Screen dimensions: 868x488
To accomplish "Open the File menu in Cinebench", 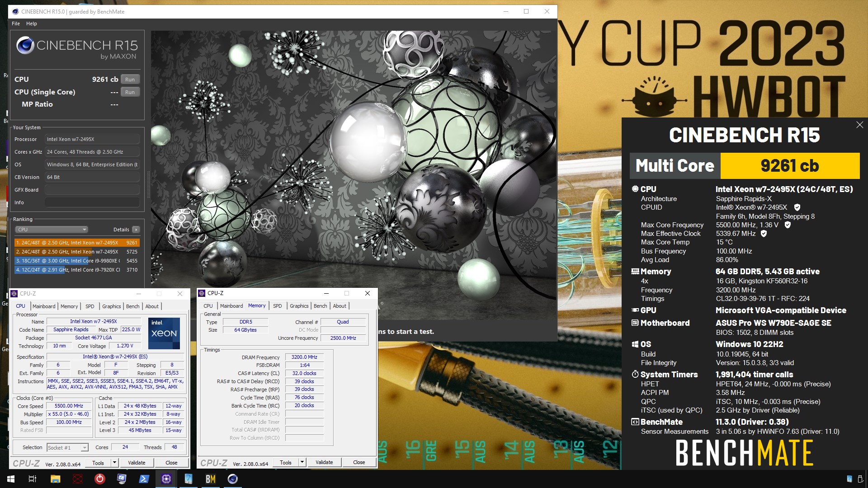I will tap(16, 23).
